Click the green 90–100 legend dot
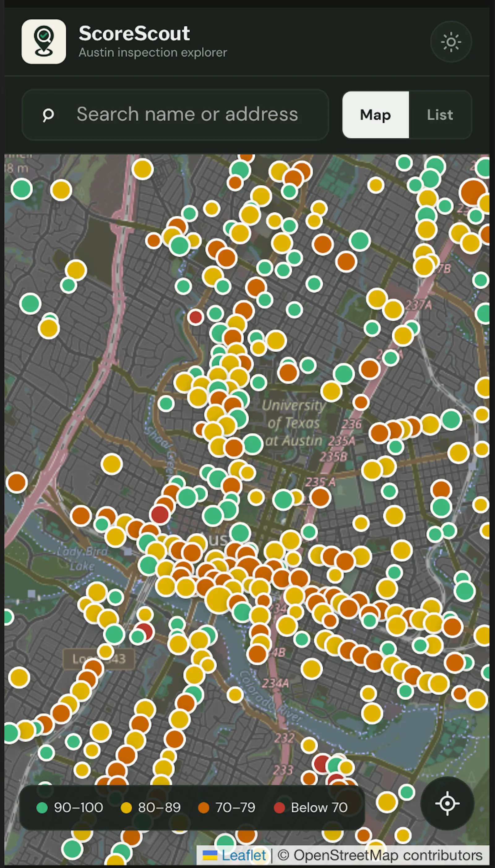The height and width of the screenshot is (868, 495). [x=42, y=807]
